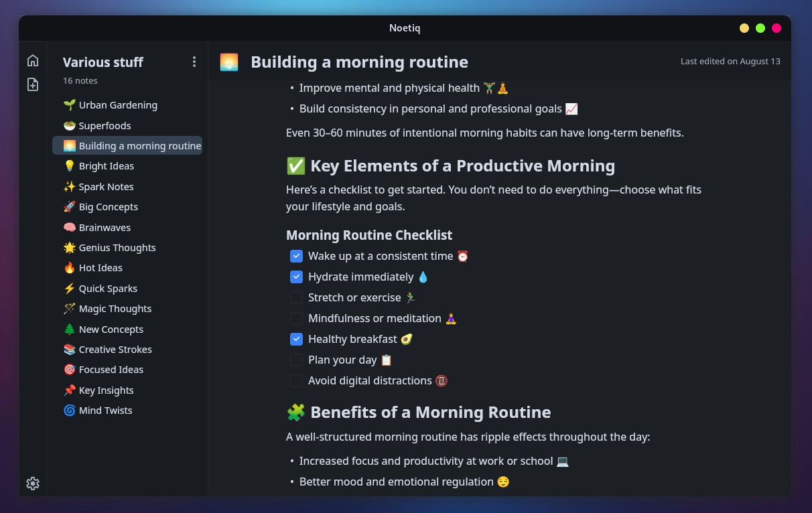Tick the 'Mindfulness or meditation' checkbox
Viewport: 812px width, 513px height.
[x=296, y=318]
